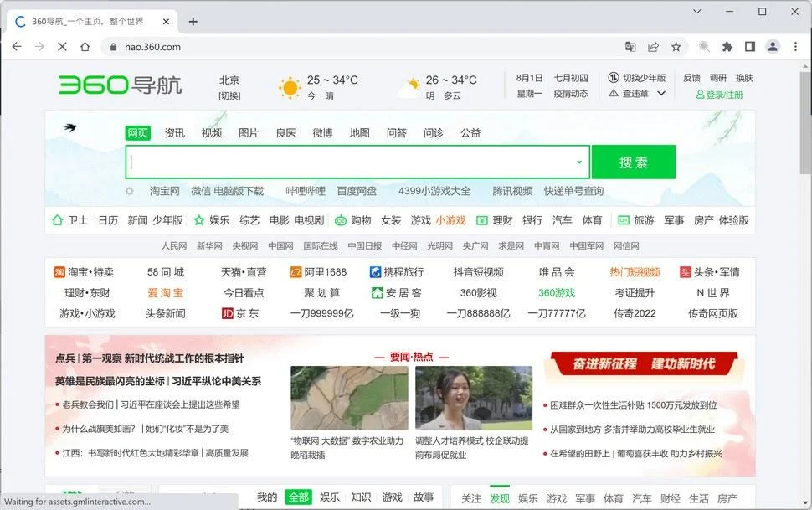Switch to the 发现 feed tab
The width and height of the screenshot is (812, 510).
[x=500, y=498]
